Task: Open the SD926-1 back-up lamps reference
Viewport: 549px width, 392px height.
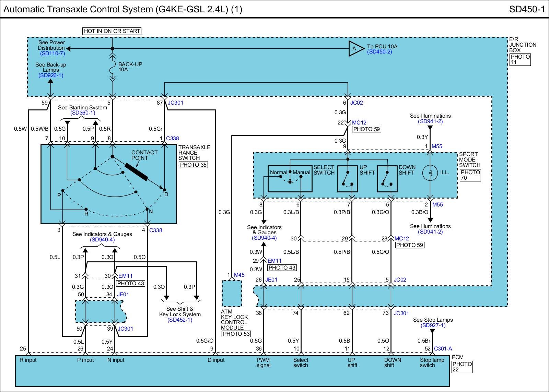Action: point(51,75)
